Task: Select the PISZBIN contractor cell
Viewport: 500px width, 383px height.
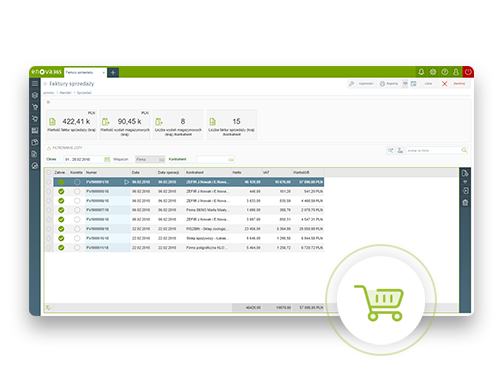Action: click(x=207, y=229)
